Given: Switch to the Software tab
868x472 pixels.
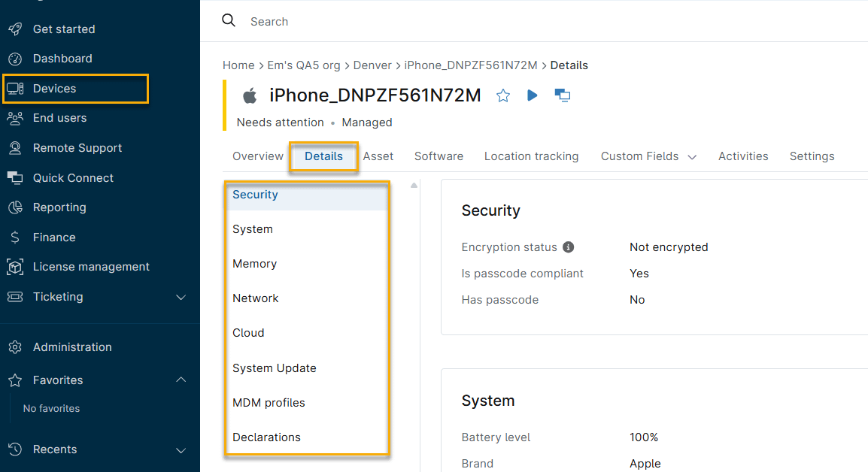Looking at the screenshot, I should pyautogui.click(x=439, y=156).
